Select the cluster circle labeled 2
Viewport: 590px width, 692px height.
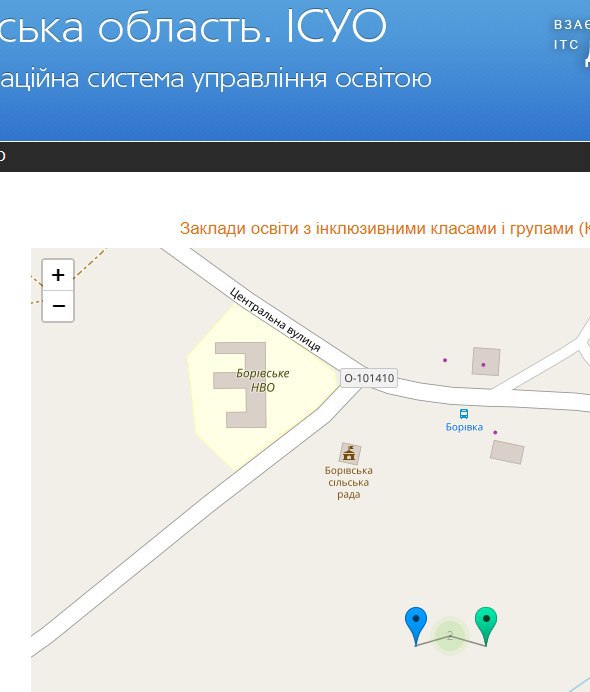[x=450, y=636]
